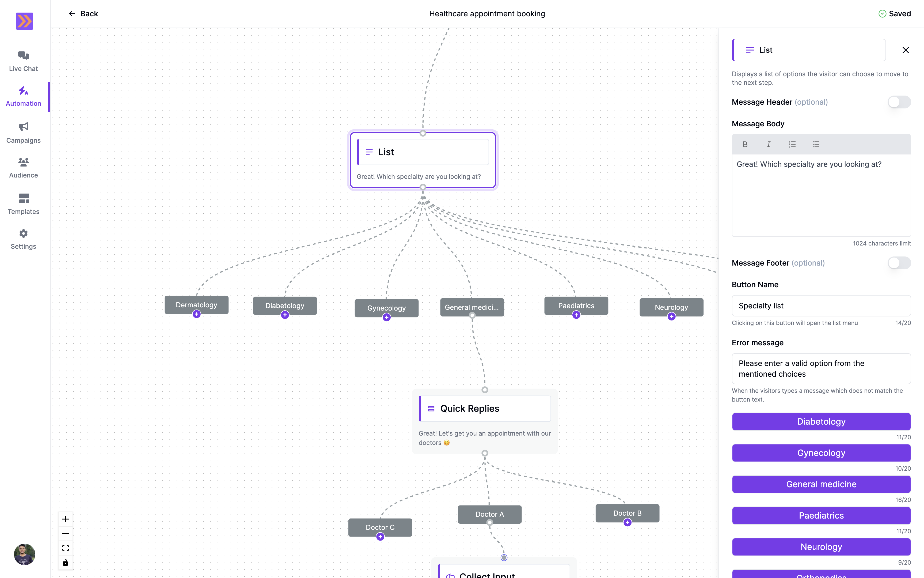Select the Gynecology option button

click(821, 453)
